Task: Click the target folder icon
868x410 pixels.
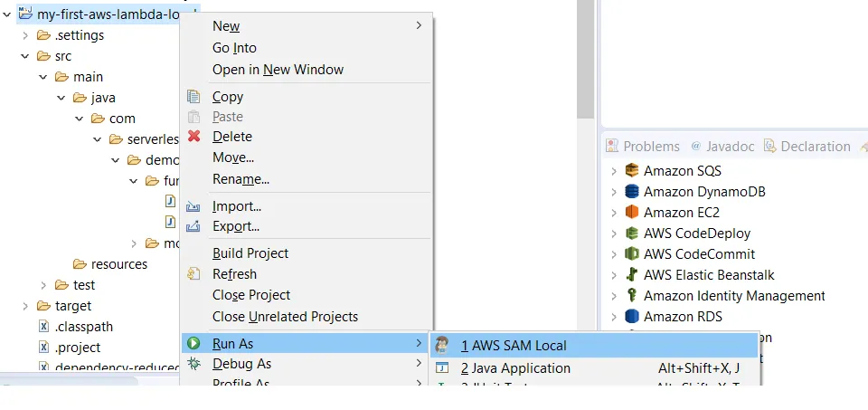Action: (43, 306)
